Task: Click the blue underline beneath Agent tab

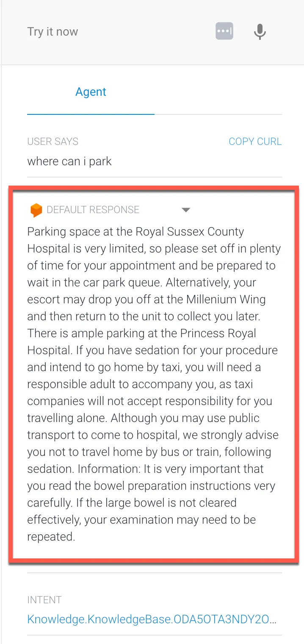Action: click(91, 114)
